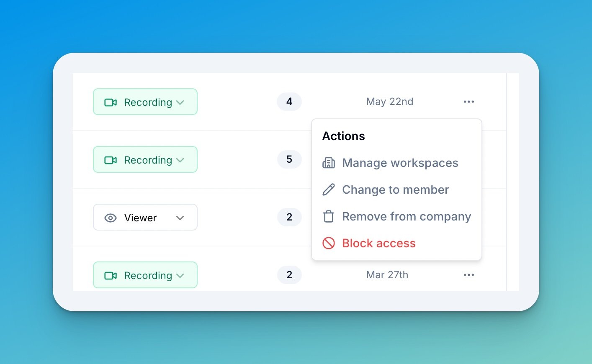
Task: Click the prohibition icon beside Block access
Action: coord(329,243)
